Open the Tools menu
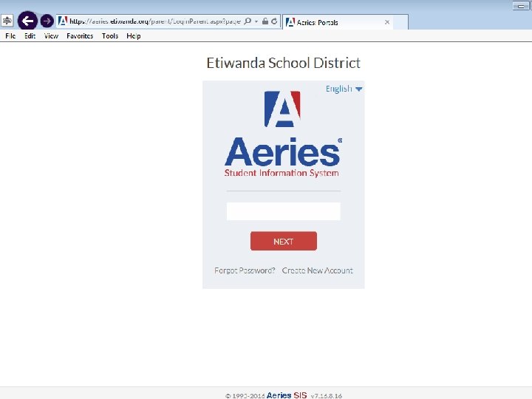 110,36
